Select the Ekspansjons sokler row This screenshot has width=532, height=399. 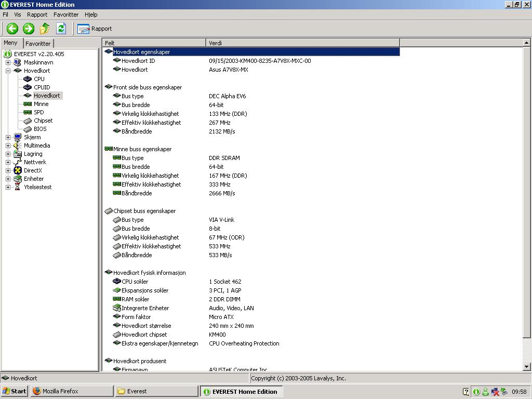(x=251, y=290)
